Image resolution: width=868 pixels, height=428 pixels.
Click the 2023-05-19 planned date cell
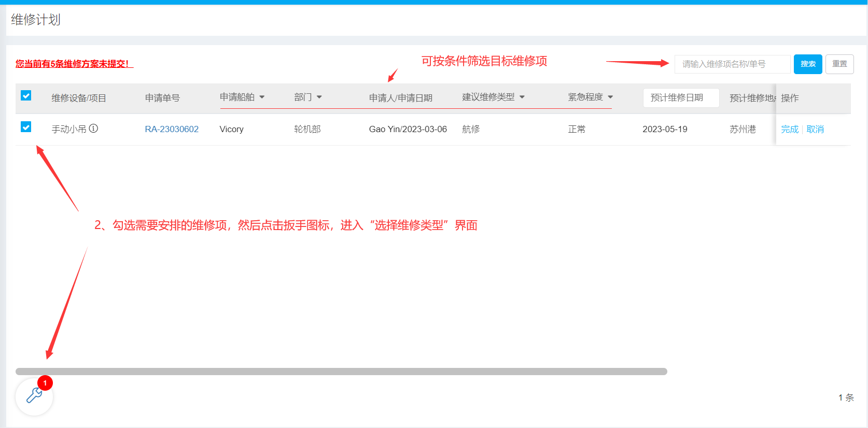(x=665, y=129)
